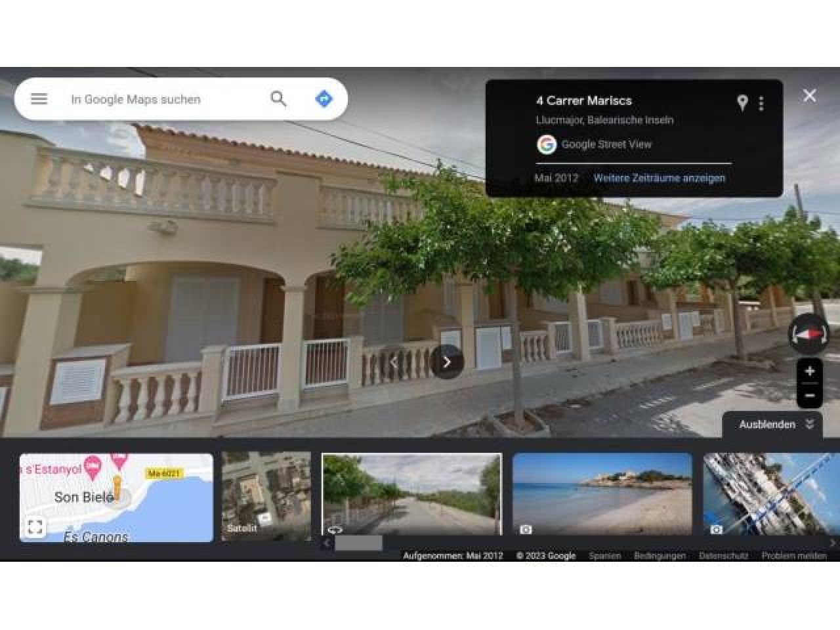
Task: Click the Datenschutz link
Action: [723, 556]
